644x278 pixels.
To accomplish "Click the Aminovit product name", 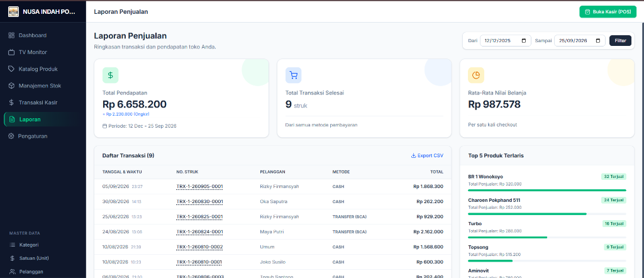I will point(479,270).
